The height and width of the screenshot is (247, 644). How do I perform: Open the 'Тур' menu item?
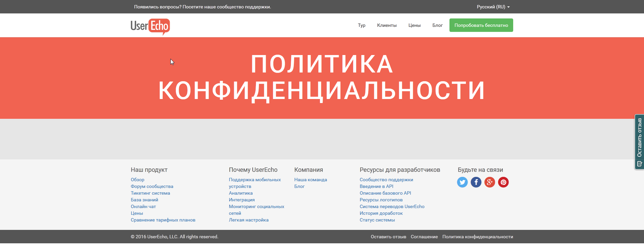(362, 25)
